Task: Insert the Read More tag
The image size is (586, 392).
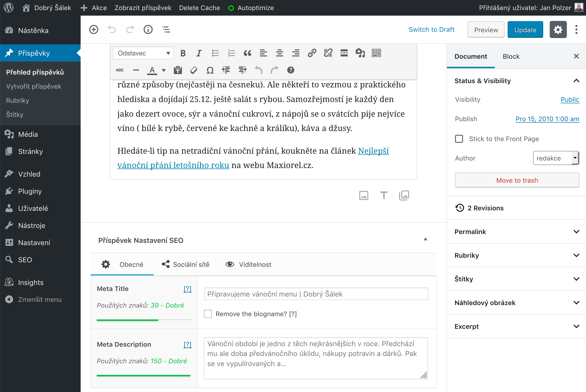Action: coord(344,53)
